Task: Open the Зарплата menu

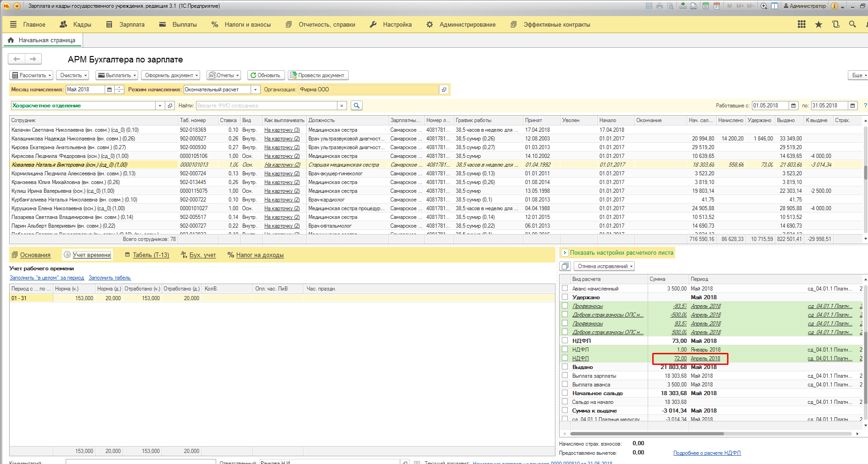Action: point(126,24)
